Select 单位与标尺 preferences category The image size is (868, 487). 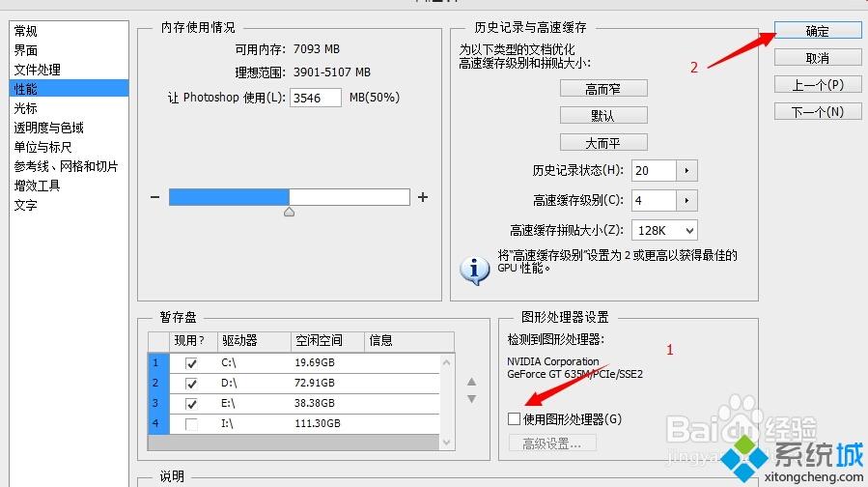43,147
